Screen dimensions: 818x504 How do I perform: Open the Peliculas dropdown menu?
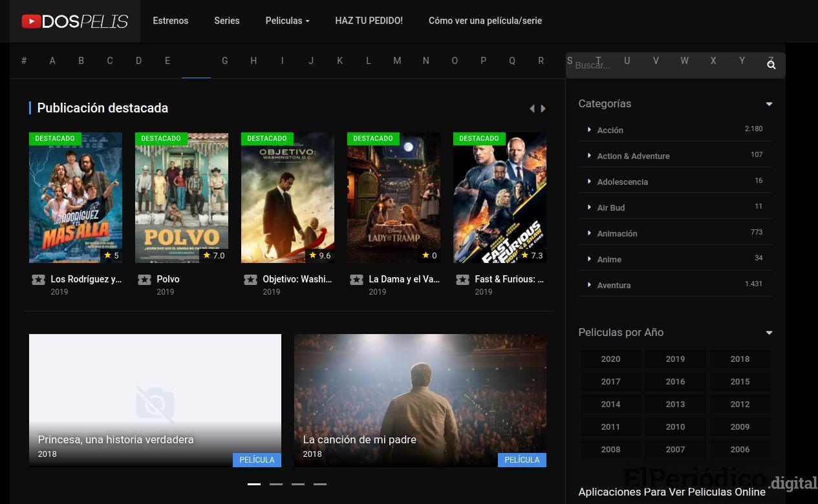pyautogui.click(x=287, y=21)
